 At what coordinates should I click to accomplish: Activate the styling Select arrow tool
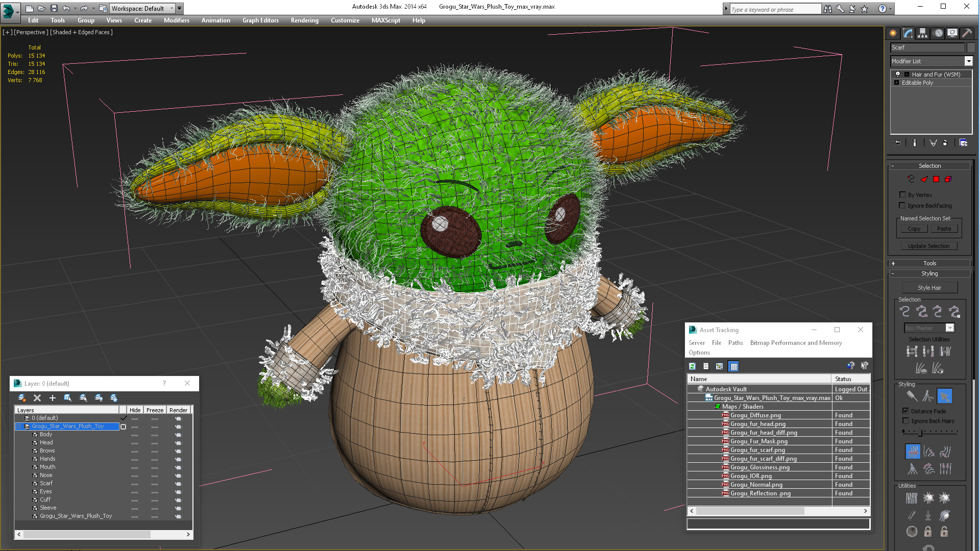[x=945, y=396]
